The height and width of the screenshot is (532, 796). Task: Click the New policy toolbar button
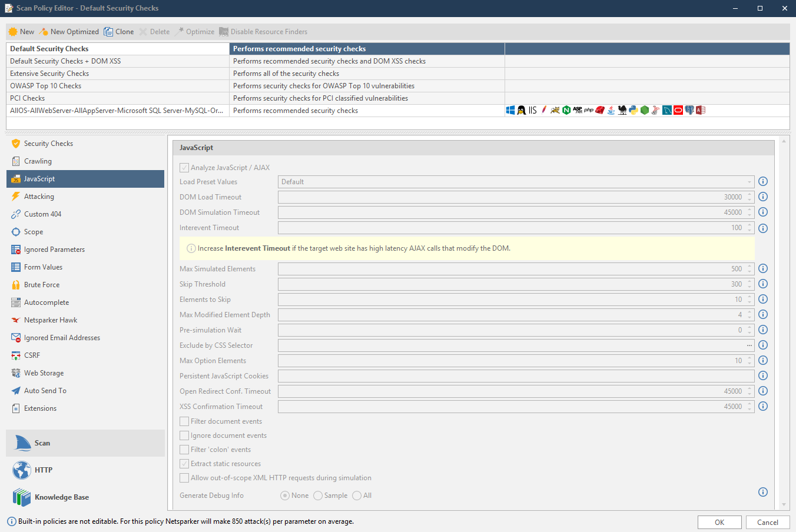pos(21,32)
